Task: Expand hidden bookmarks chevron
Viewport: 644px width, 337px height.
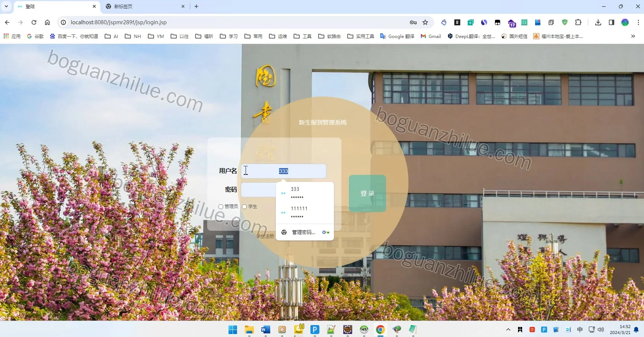Action: pos(633,36)
